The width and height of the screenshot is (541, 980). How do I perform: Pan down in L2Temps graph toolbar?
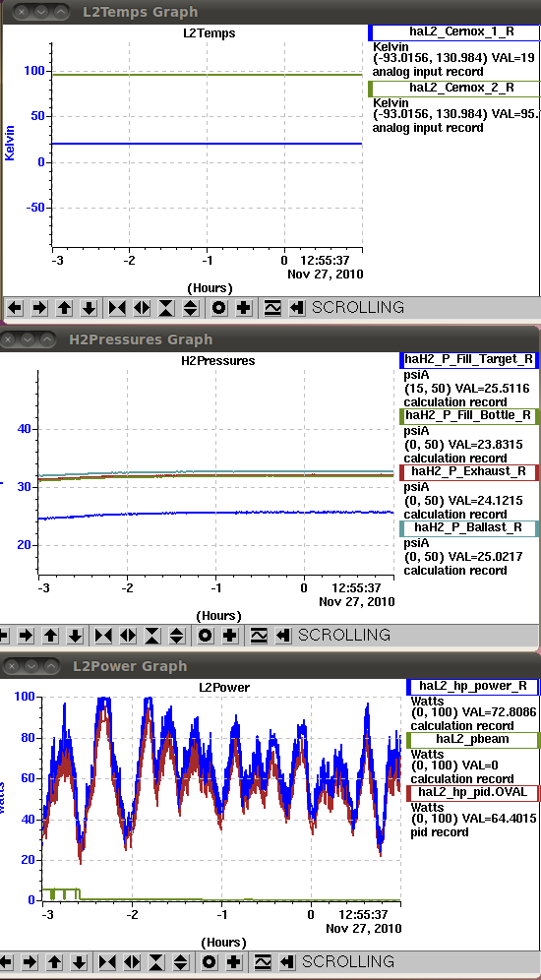coord(89,308)
